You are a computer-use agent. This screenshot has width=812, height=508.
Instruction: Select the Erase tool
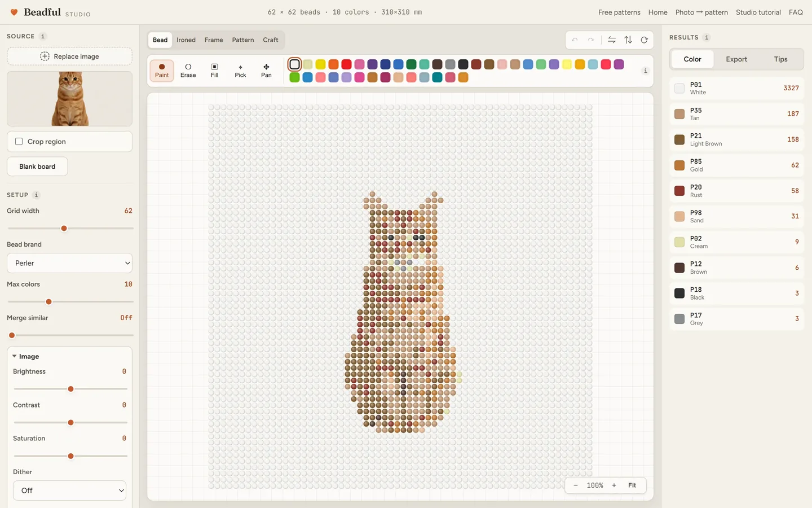click(x=188, y=71)
